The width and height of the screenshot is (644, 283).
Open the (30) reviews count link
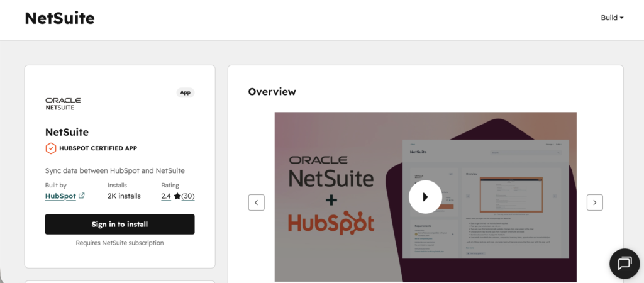[188, 196]
